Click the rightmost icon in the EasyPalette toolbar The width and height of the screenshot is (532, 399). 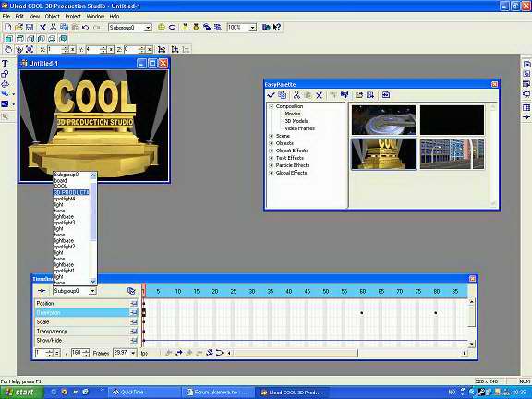[x=386, y=95]
